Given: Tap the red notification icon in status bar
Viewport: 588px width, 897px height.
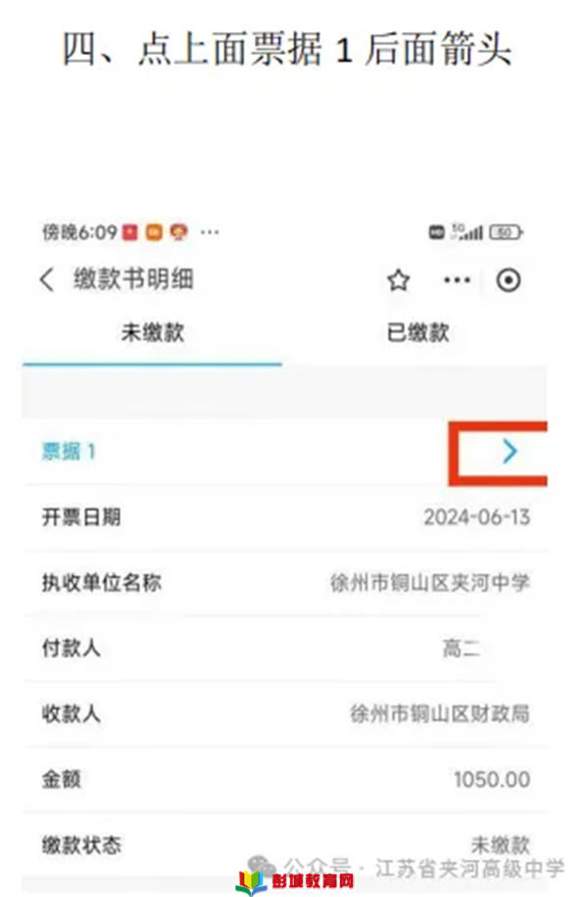Looking at the screenshot, I should coord(130,232).
